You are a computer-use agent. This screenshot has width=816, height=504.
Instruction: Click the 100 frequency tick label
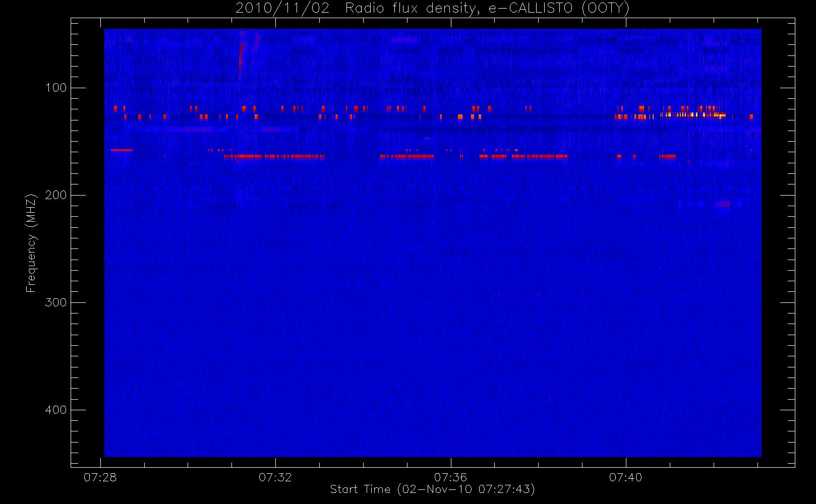(x=55, y=88)
